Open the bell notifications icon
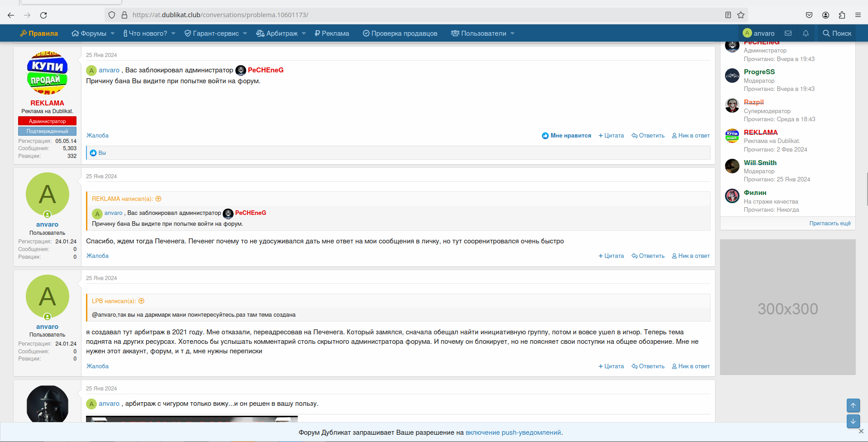868x442 pixels. 806,33
